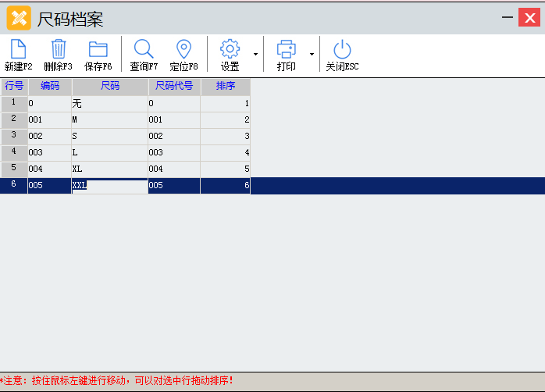This screenshot has height=392, width=545.
Task: Open the Query (查询F7) magnifier tool
Action: pyautogui.click(x=144, y=50)
